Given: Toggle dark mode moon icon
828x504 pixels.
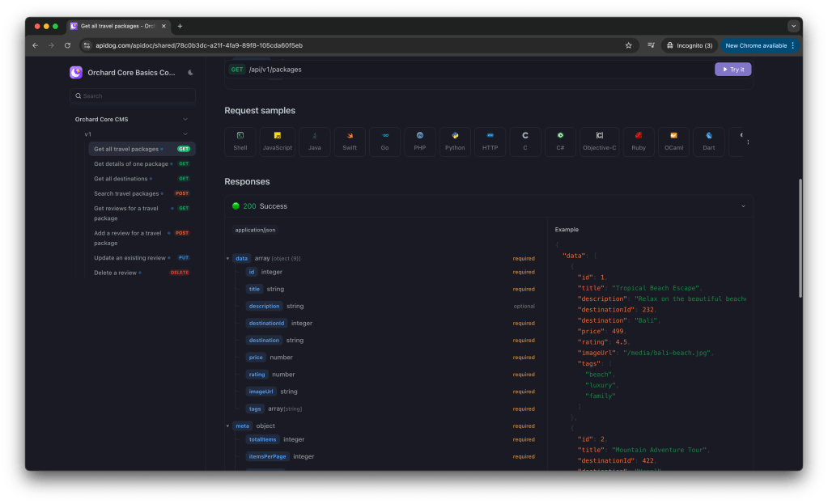Looking at the screenshot, I should click(x=190, y=73).
